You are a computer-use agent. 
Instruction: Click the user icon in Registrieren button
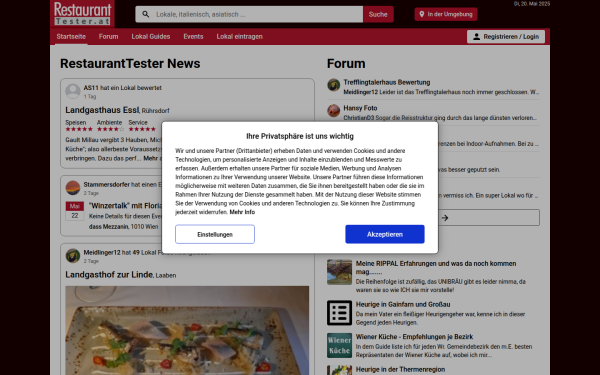coord(476,37)
